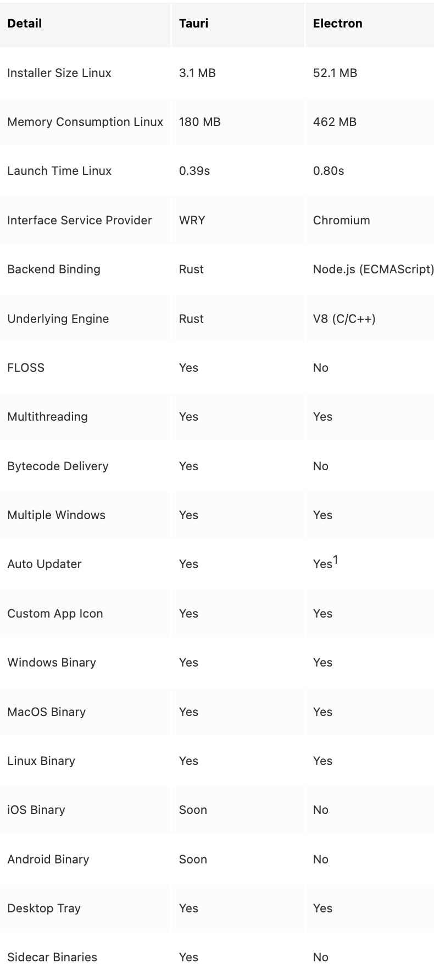Select Soon in the iOS Binary row
This screenshot has width=434, height=980.
193,810
